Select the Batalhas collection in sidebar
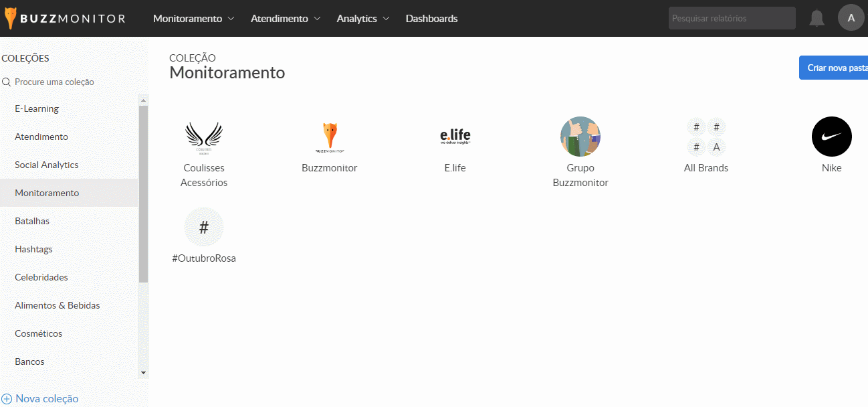The height and width of the screenshot is (407, 868). point(32,221)
